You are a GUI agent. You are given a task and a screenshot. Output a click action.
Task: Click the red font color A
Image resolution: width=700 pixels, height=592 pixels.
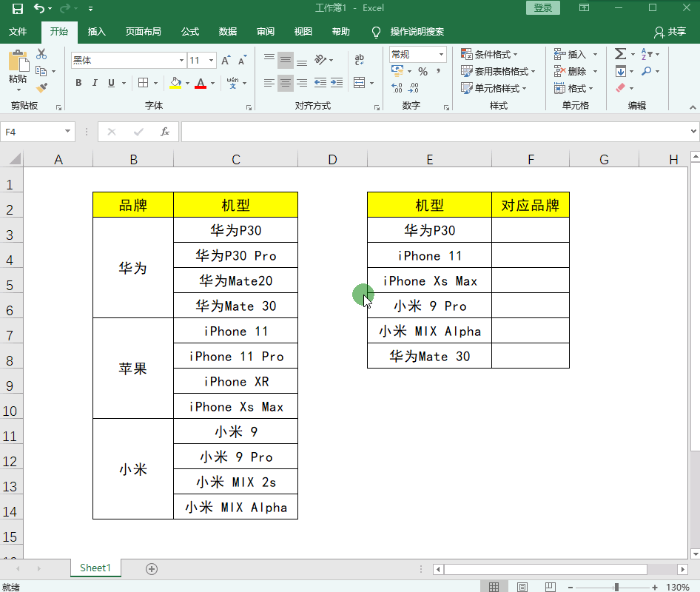point(201,83)
